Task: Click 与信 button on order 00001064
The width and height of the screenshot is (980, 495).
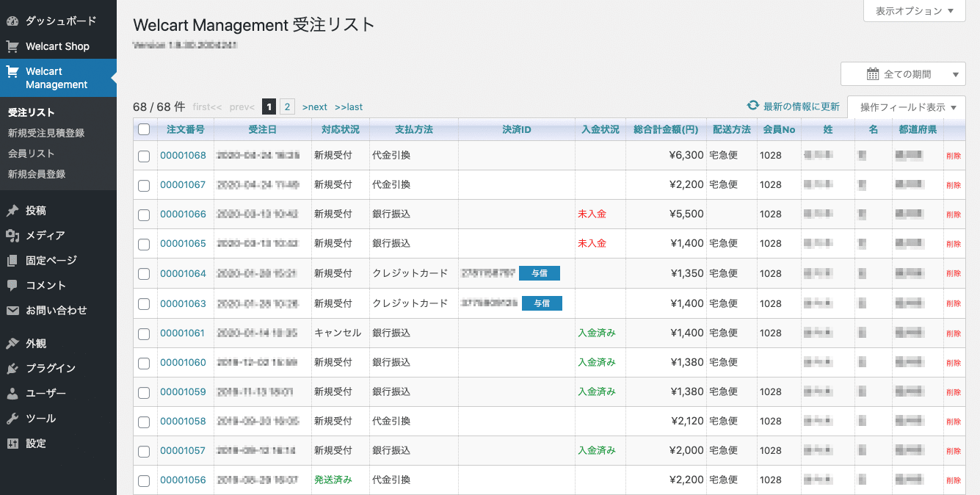Action: 540,273
